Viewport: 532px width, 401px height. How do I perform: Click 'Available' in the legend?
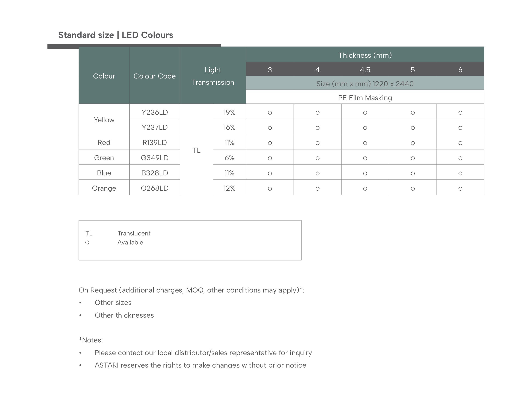(x=130, y=242)
